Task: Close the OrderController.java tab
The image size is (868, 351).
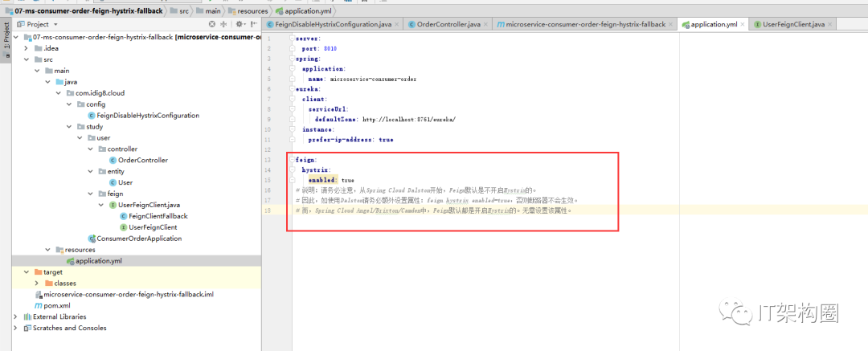Action: pos(485,25)
